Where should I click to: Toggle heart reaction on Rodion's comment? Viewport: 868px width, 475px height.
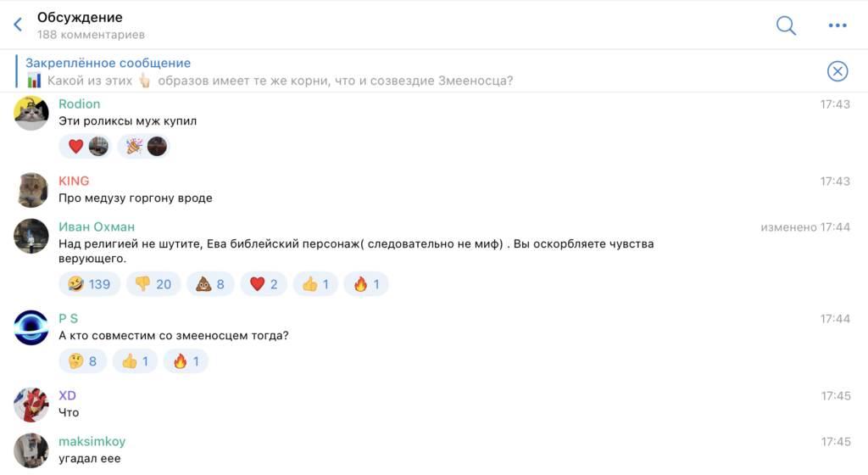(x=86, y=147)
